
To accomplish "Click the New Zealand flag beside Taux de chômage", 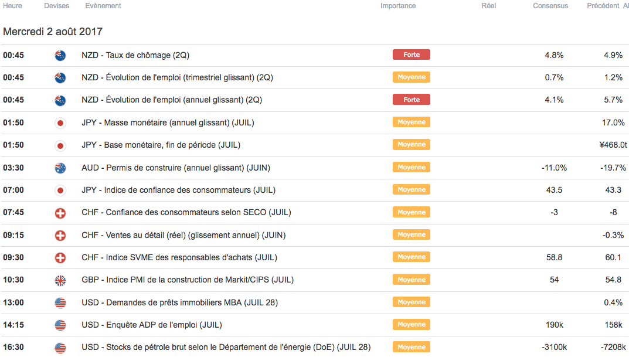I will click(60, 55).
